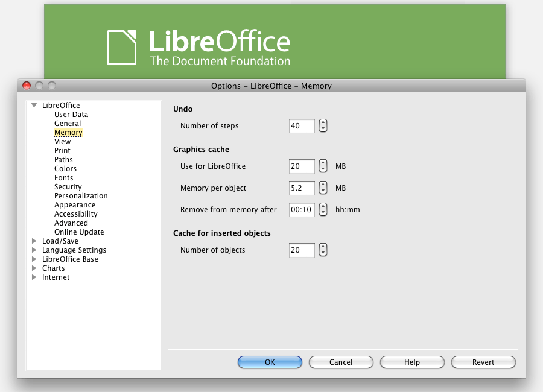Expand the Charts tree node
This screenshot has width=543, height=392.
pos(34,268)
